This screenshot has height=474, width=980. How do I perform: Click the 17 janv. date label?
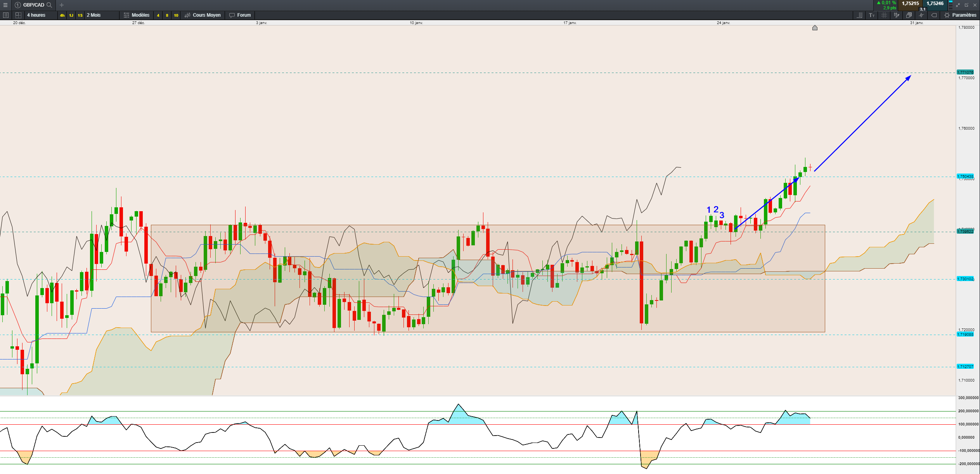(x=570, y=23)
